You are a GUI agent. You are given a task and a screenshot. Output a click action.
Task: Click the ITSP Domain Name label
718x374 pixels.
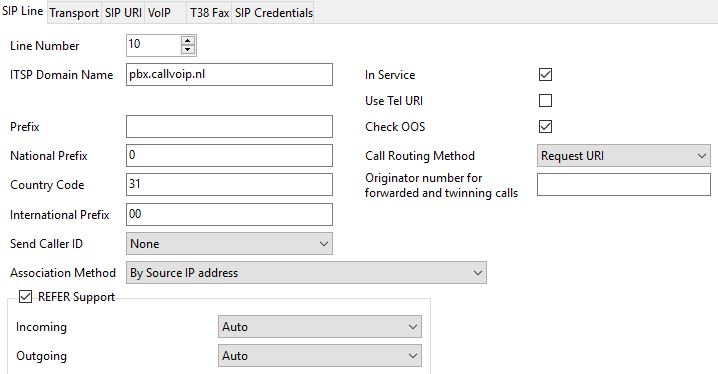pos(61,75)
